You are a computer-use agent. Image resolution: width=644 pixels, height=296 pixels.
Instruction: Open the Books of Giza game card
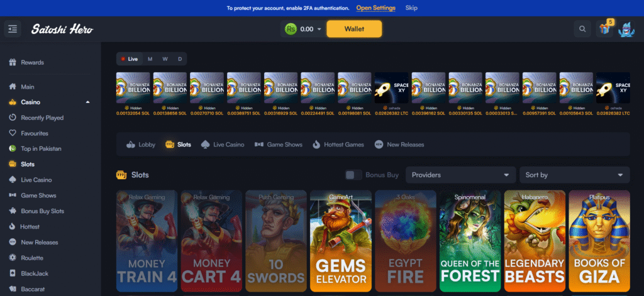599,241
